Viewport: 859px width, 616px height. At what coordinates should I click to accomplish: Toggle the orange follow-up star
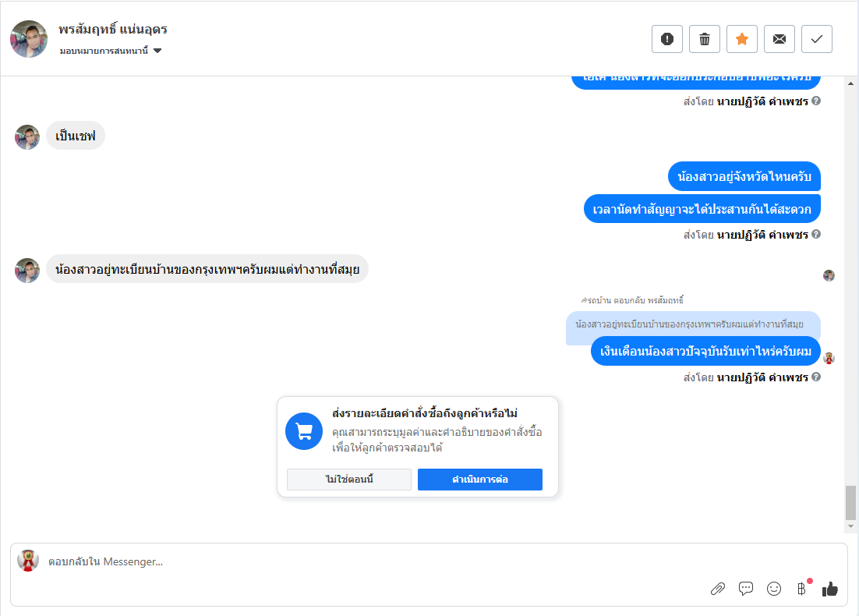pyautogui.click(x=742, y=39)
